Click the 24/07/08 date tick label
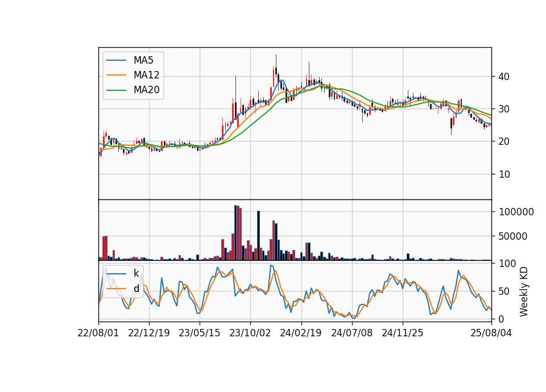 (x=351, y=333)
